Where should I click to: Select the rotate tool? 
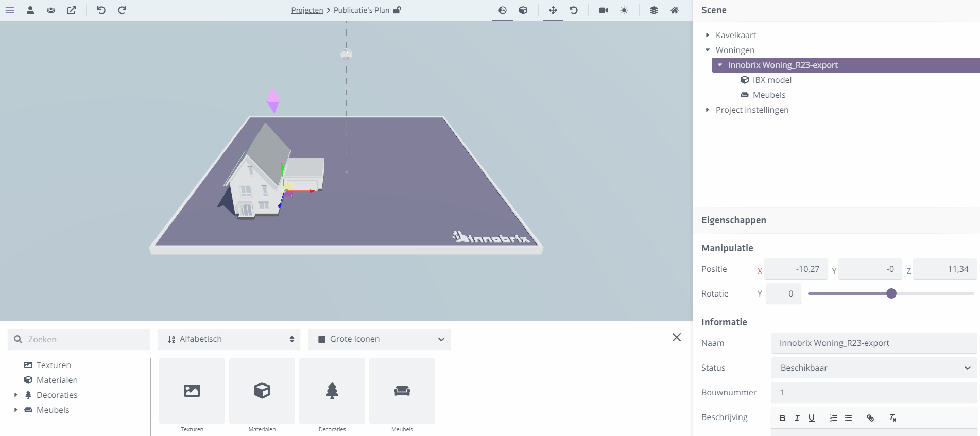click(x=574, y=10)
